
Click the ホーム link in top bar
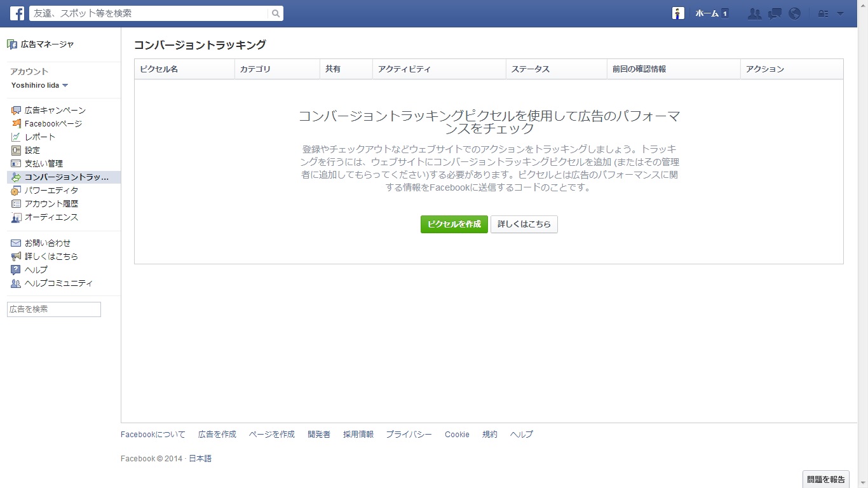[x=707, y=13]
